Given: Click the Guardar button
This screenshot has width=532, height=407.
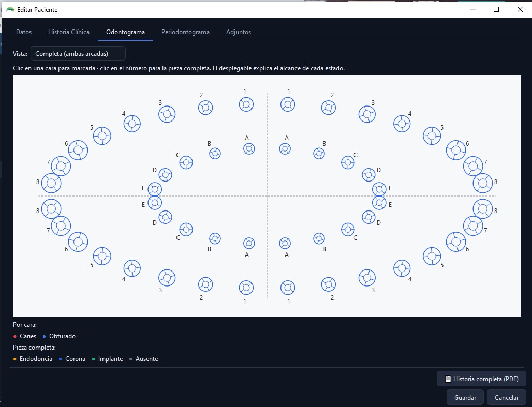Looking at the screenshot, I should tap(465, 398).
